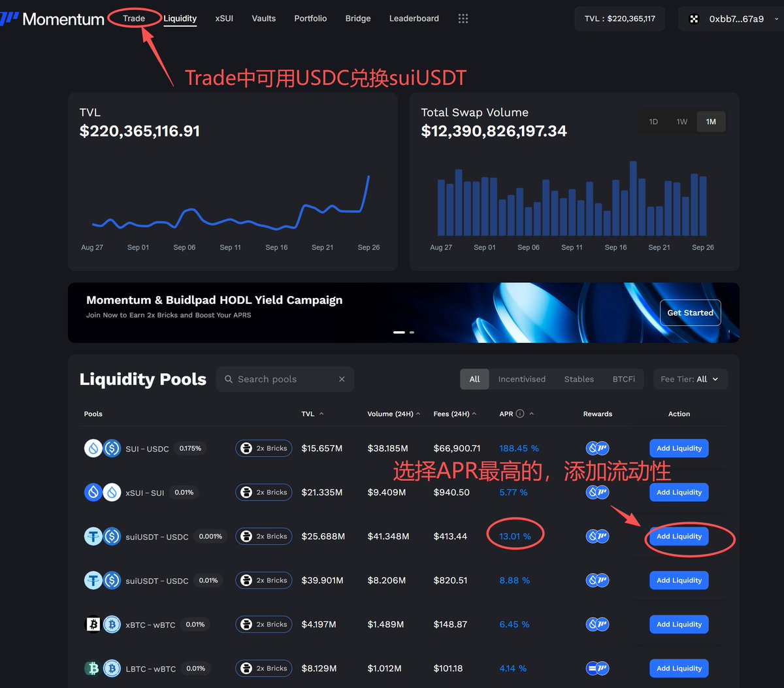Filter pools by Incentivised
This screenshot has width=784, height=688.
522,379
